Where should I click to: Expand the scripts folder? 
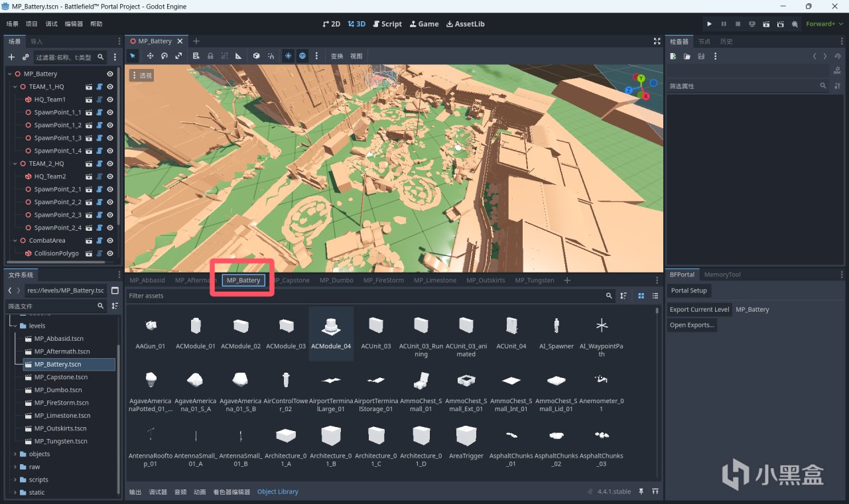coord(15,479)
